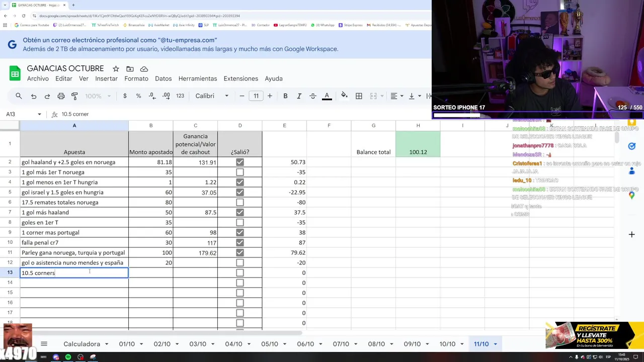Screen dimensions: 644x362
Task: Open the Google Sheets home icon
Action: 15,73
